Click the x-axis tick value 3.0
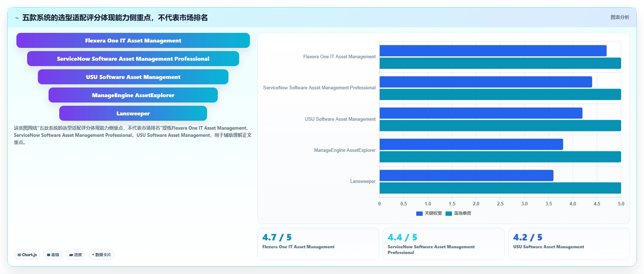The width and height of the screenshot is (644, 274). (524, 204)
